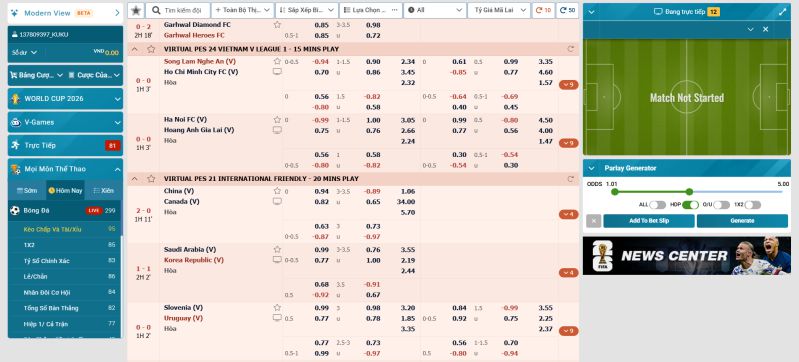Open live TV icon for Uruguay (V) match
Viewport: 799px width, 362px height.
[x=277, y=318]
